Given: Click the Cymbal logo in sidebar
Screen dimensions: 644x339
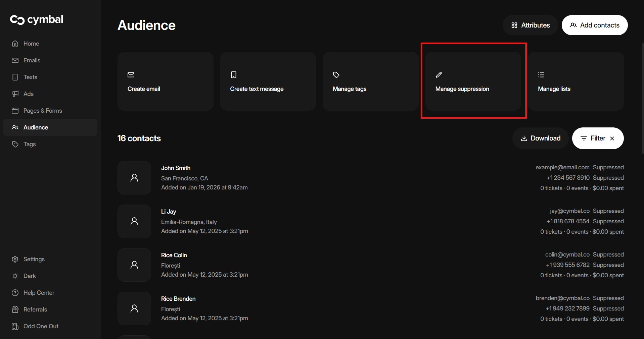Looking at the screenshot, I should (36, 20).
